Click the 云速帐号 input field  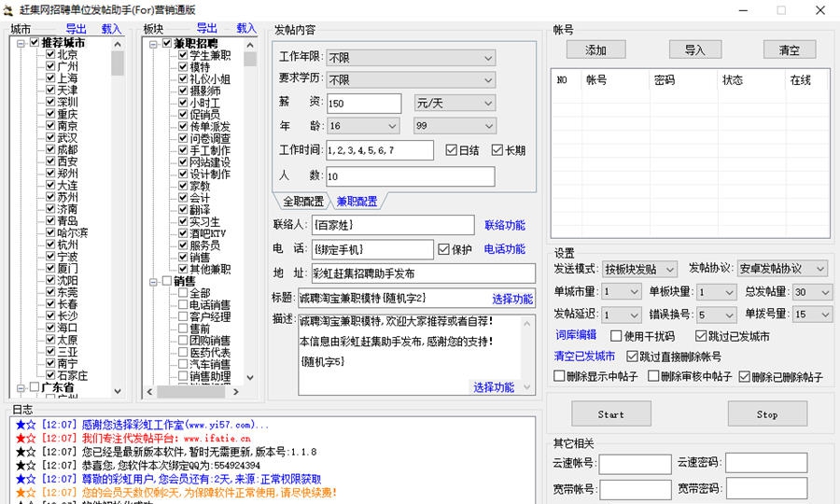coord(635,464)
